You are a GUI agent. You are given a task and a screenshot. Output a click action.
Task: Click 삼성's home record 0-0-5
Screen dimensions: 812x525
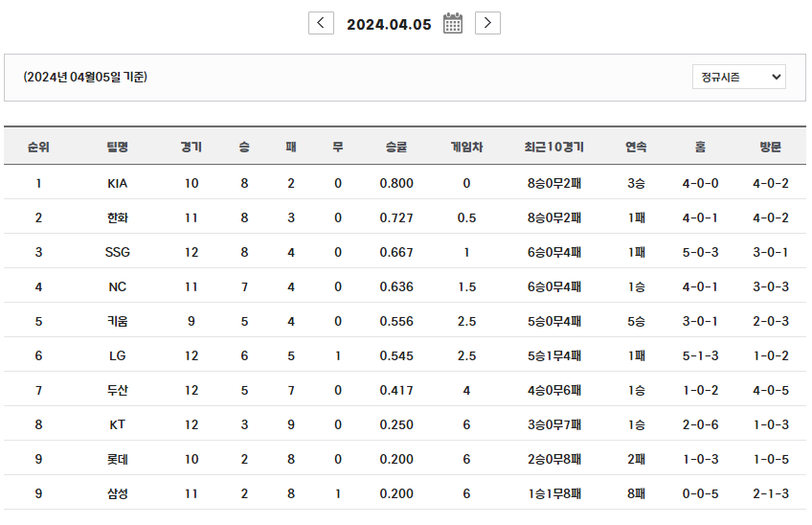700,494
